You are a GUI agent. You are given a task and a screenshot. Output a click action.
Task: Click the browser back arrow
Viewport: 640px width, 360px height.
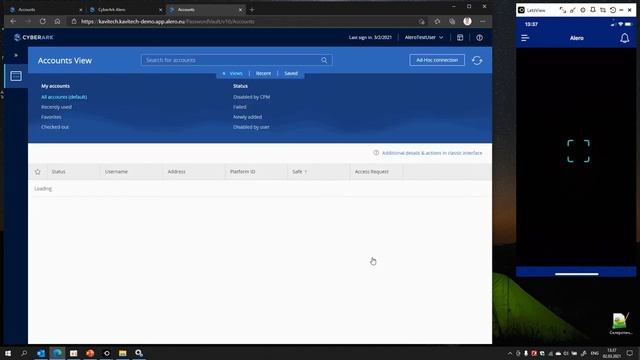pos(13,21)
